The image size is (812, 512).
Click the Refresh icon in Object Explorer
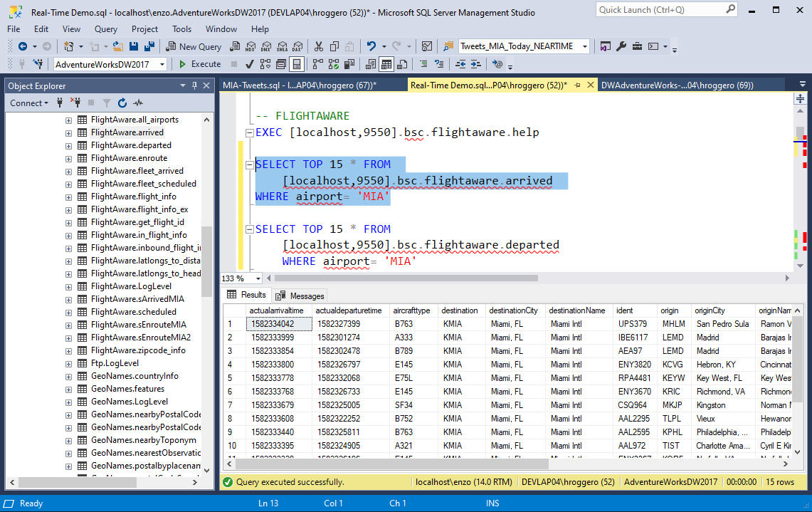coord(122,103)
